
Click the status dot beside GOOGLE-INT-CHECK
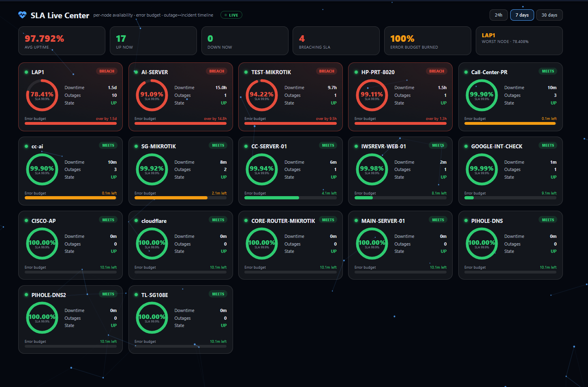tap(466, 146)
